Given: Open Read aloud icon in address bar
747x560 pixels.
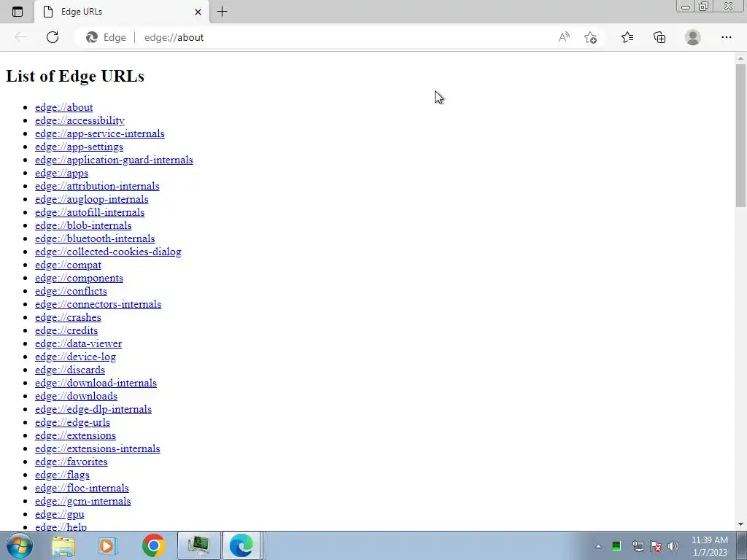Looking at the screenshot, I should coord(564,37).
